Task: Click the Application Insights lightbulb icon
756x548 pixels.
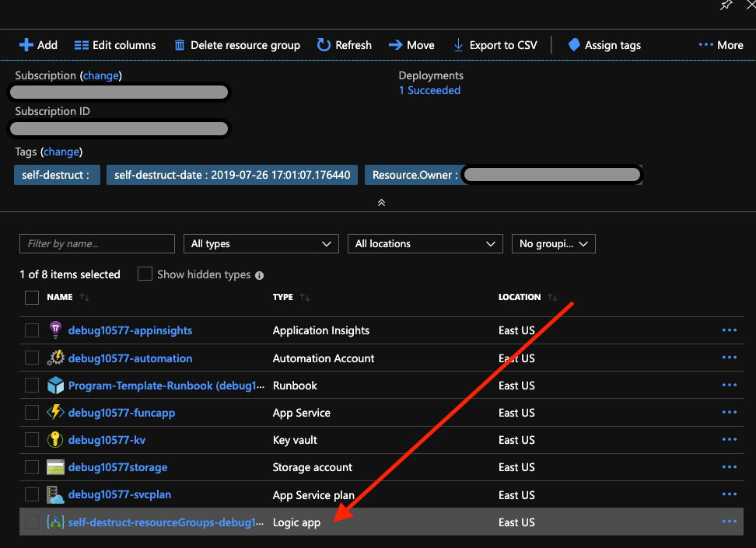Action: coord(55,330)
